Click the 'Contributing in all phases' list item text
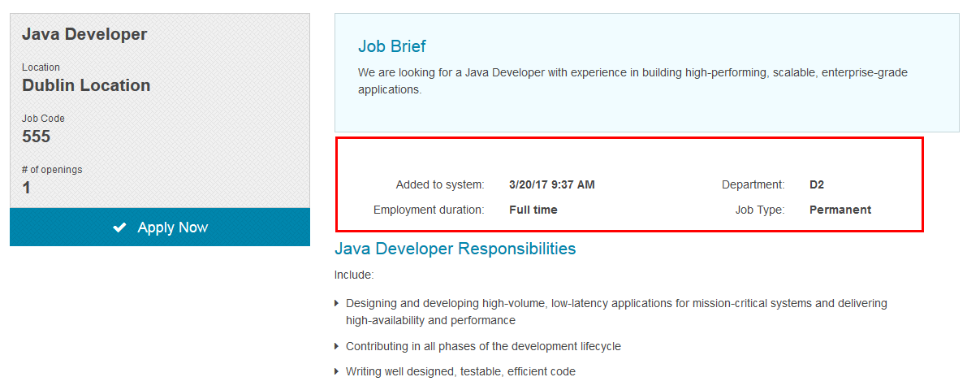 point(483,346)
